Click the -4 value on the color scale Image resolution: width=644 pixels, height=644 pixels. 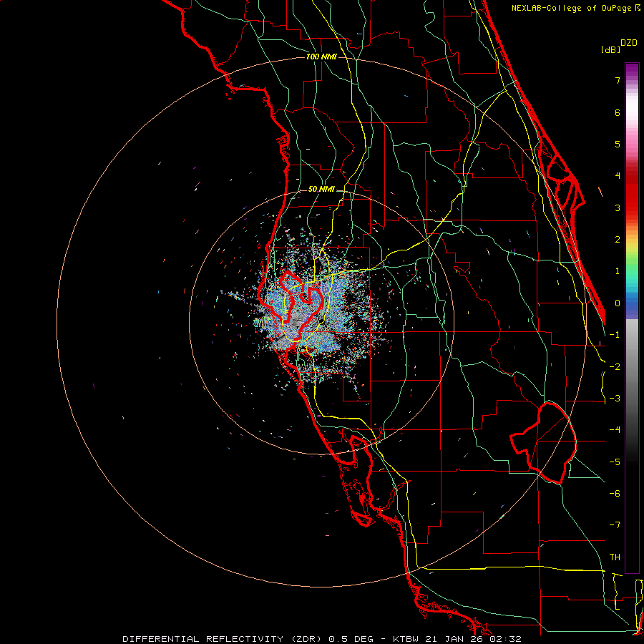point(615,430)
